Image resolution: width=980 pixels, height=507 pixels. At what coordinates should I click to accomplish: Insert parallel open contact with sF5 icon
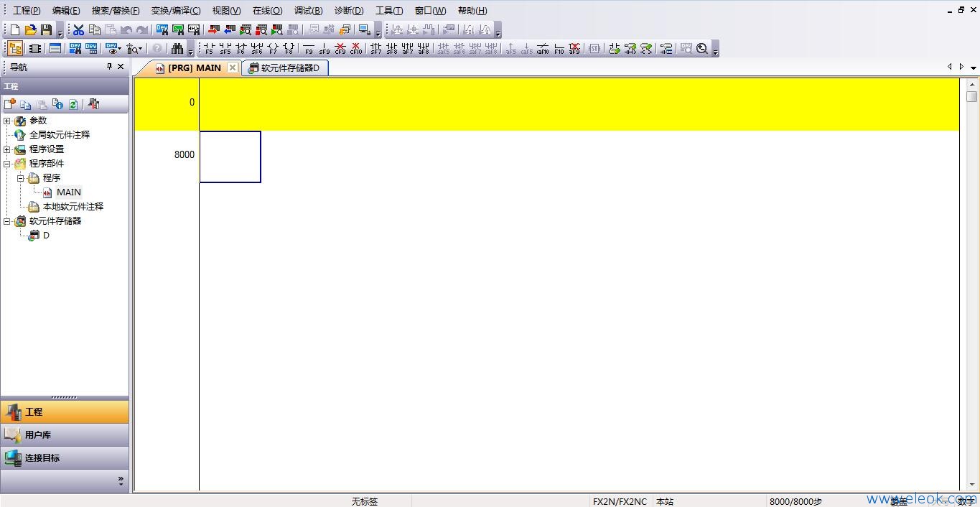[225, 49]
